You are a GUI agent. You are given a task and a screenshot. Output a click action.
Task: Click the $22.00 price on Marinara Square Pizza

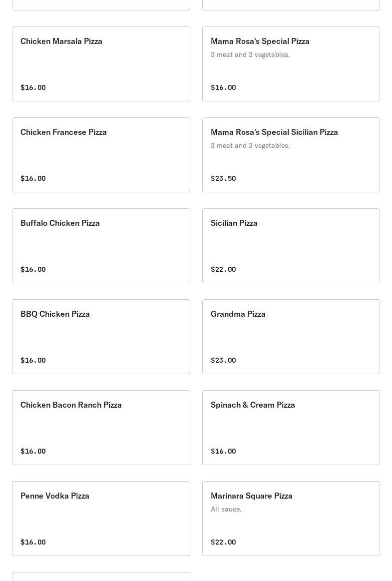click(x=223, y=542)
